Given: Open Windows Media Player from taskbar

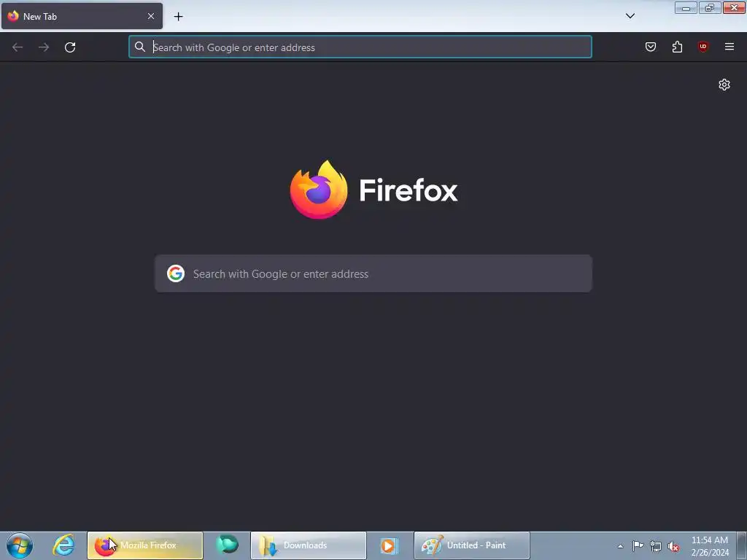Looking at the screenshot, I should pos(389,545).
